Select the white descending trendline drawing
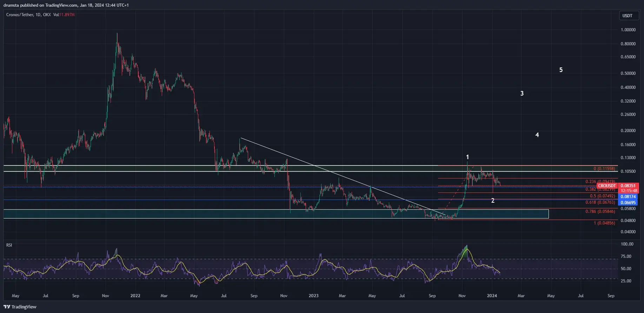The image size is (644, 313). pyautogui.click(x=342, y=176)
